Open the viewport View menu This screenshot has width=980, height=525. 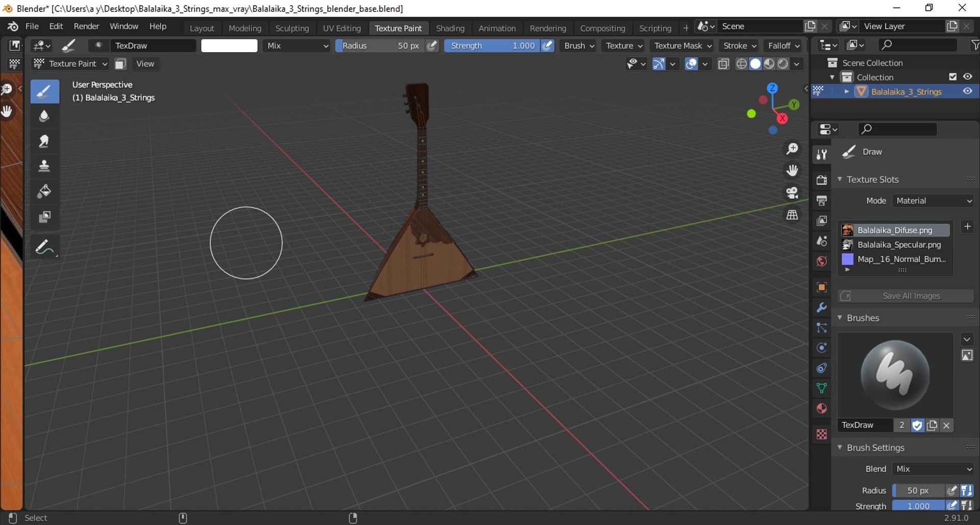tap(145, 64)
